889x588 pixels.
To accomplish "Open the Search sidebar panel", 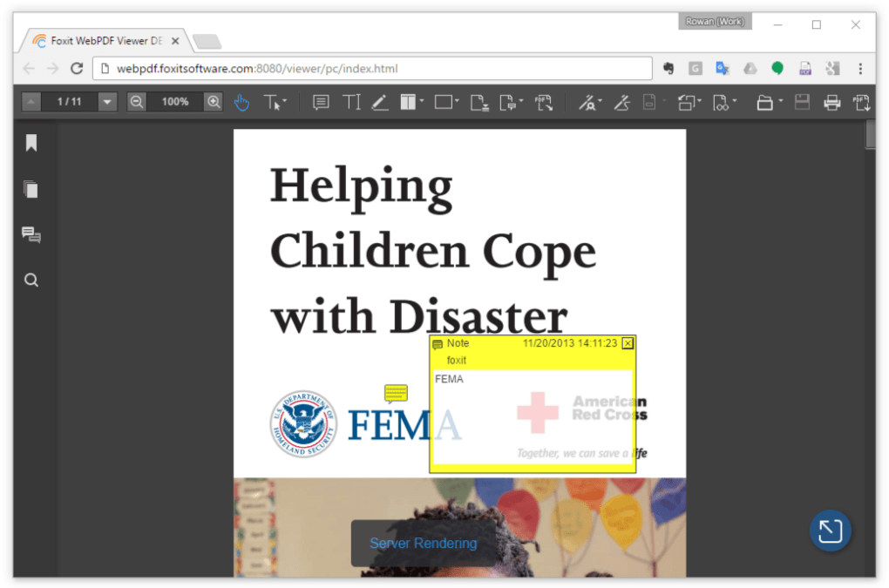I will [x=31, y=280].
